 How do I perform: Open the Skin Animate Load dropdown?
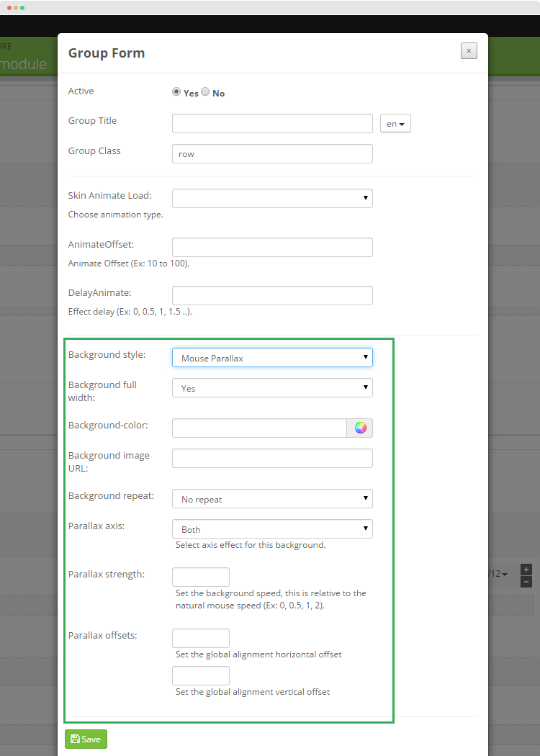tap(272, 198)
